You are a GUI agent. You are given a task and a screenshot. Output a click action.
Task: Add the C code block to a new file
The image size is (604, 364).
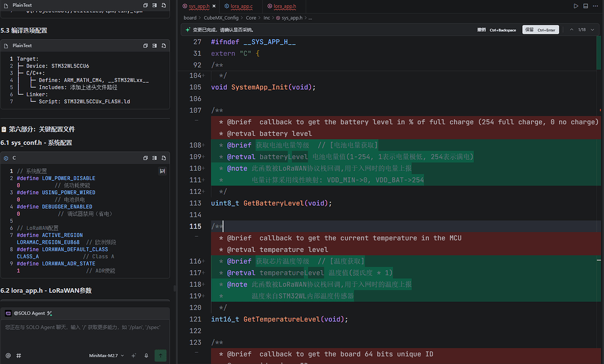[164, 158]
